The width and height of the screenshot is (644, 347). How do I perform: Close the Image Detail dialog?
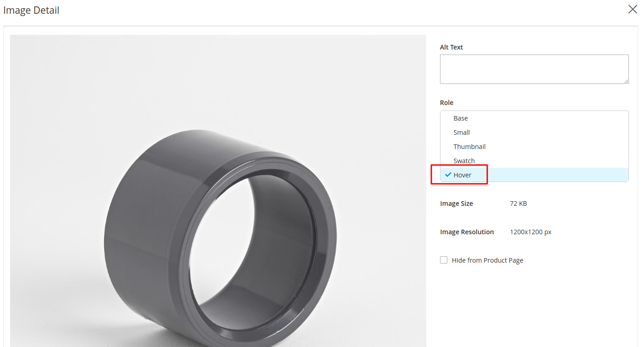coord(633,10)
